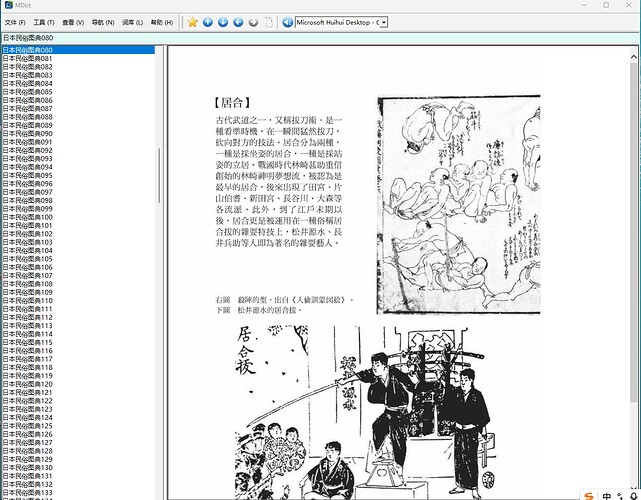This screenshot has height=500, width=641.
Task: Click the blue up arrow previous-entry icon
Action: tap(208, 22)
